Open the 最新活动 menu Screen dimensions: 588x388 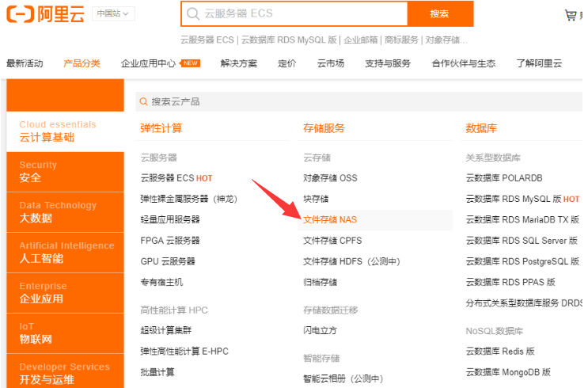click(x=25, y=63)
